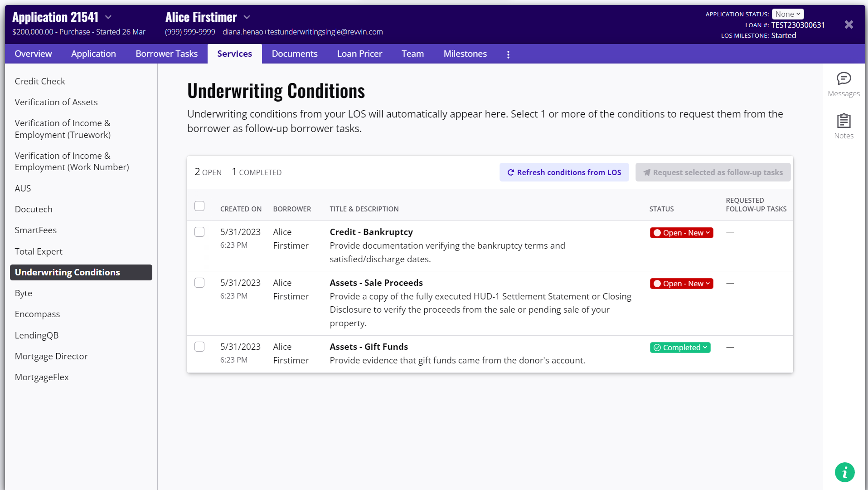Click the green info help icon

844,472
